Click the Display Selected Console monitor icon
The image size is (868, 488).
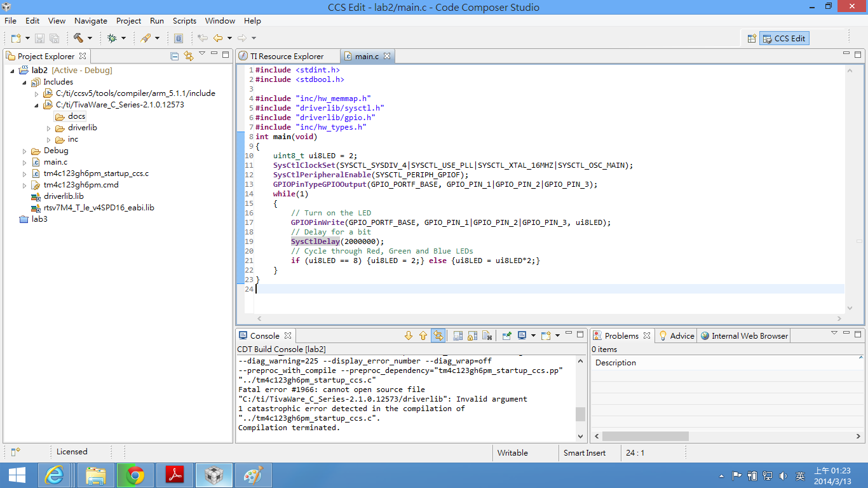[x=522, y=335]
